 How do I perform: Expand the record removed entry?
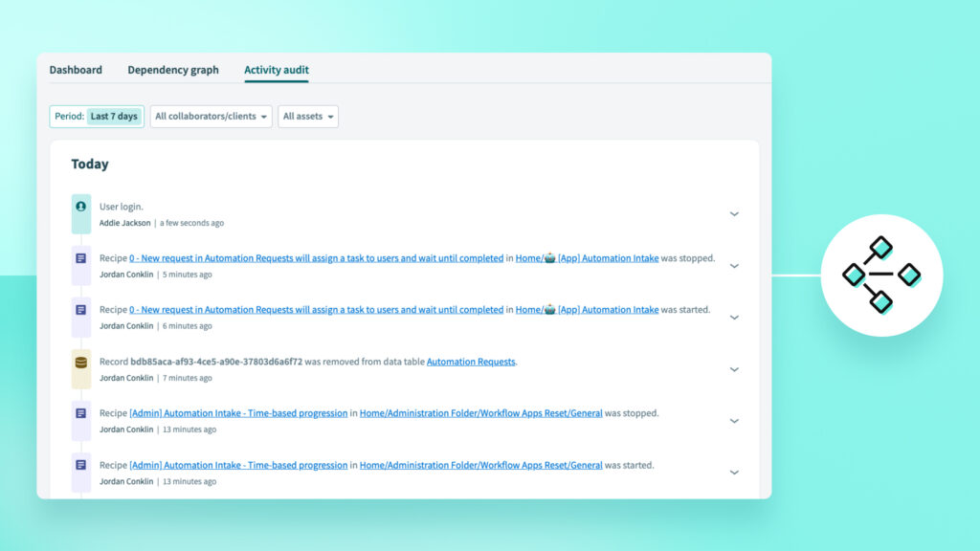734,369
